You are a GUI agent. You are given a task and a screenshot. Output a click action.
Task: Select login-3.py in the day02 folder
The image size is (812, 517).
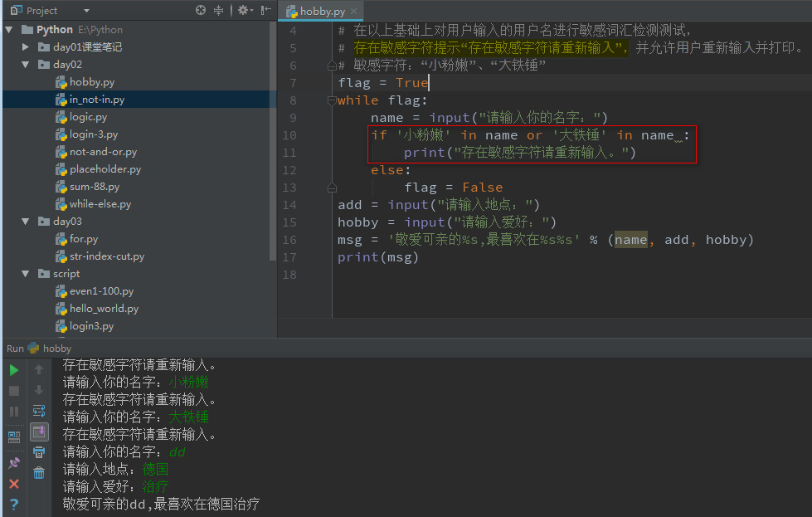[94, 134]
